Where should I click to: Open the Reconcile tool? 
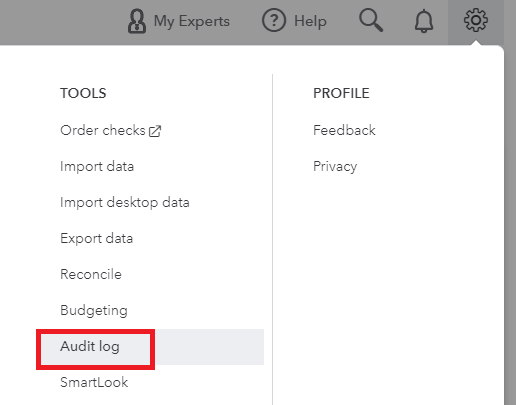pos(91,274)
